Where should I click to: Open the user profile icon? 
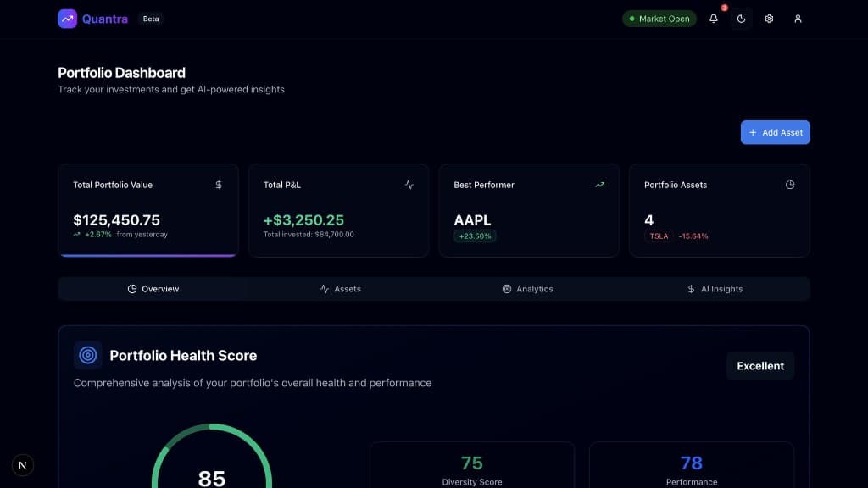pos(798,19)
